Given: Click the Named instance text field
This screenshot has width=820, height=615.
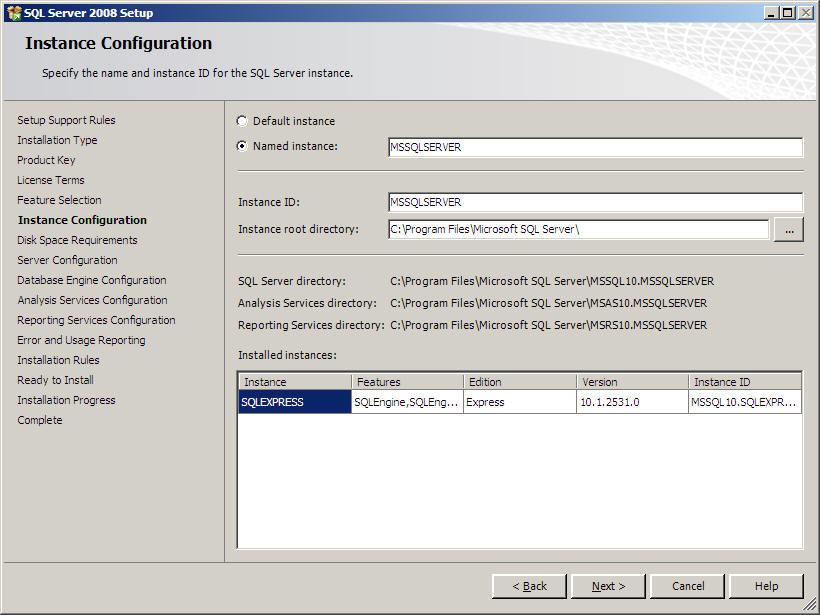Looking at the screenshot, I should tap(595, 147).
